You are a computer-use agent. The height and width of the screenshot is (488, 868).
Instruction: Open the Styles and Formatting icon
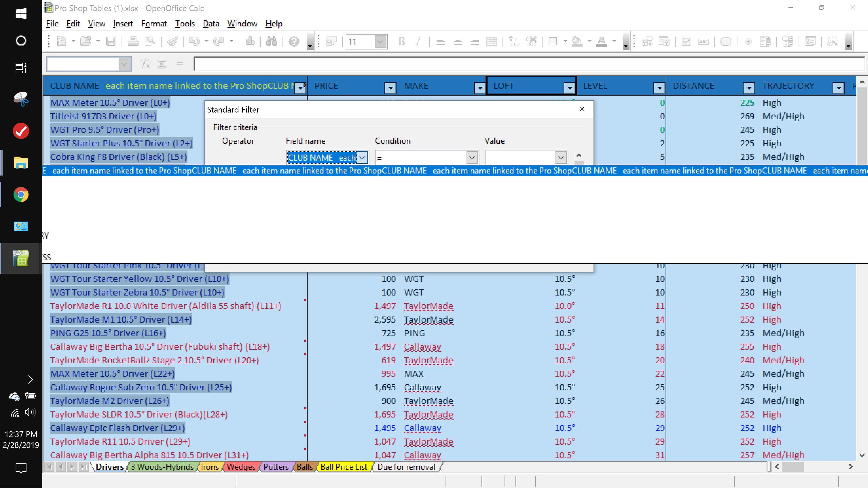click(x=331, y=41)
